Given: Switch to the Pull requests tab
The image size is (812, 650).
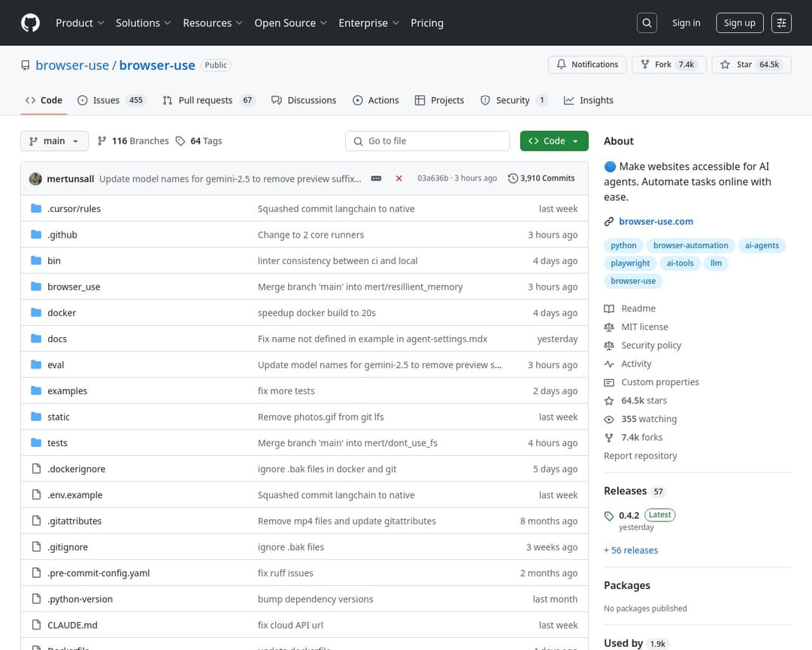Looking at the screenshot, I should tap(211, 100).
